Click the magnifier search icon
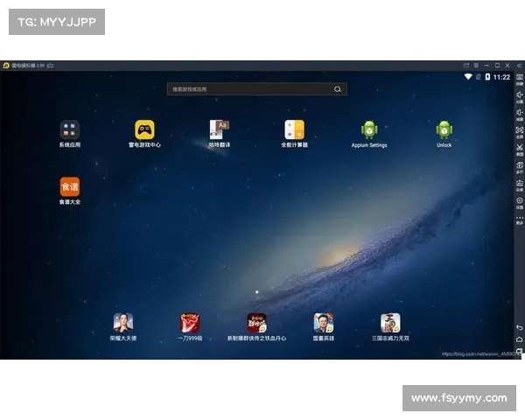 [x=338, y=89]
